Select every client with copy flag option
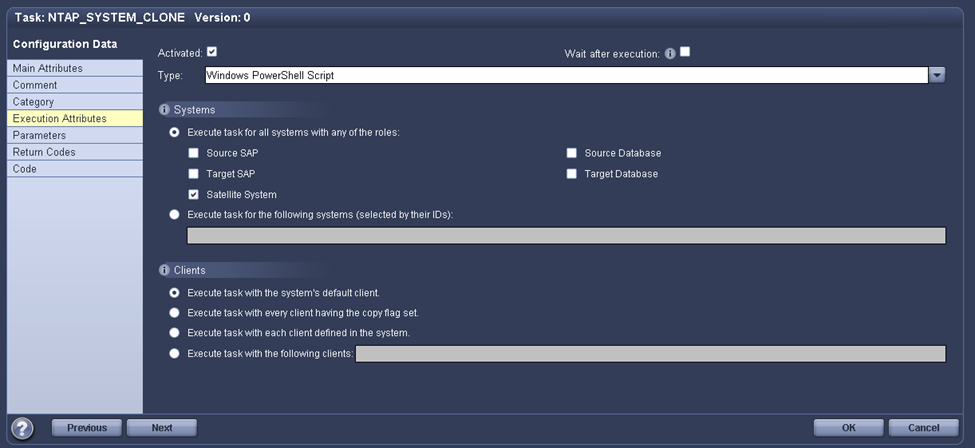The image size is (975, 448). 175,313
